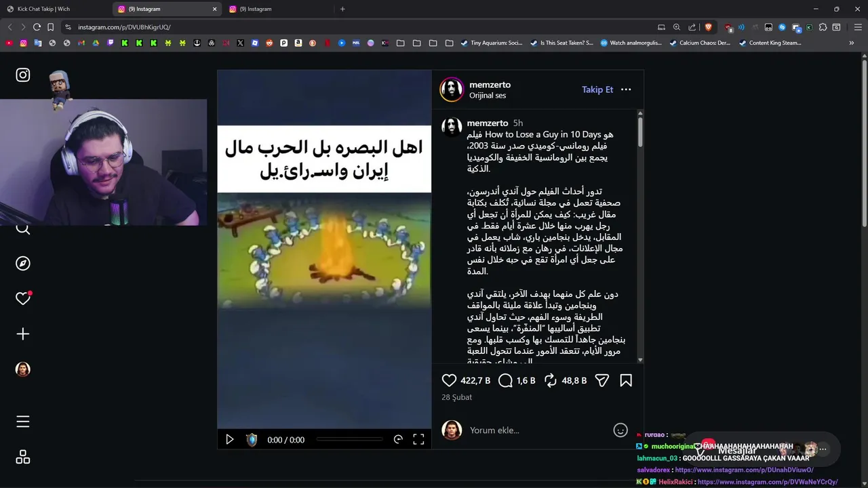
Task: Open Google Drive bookmark icon
Action: pos(96,43)
